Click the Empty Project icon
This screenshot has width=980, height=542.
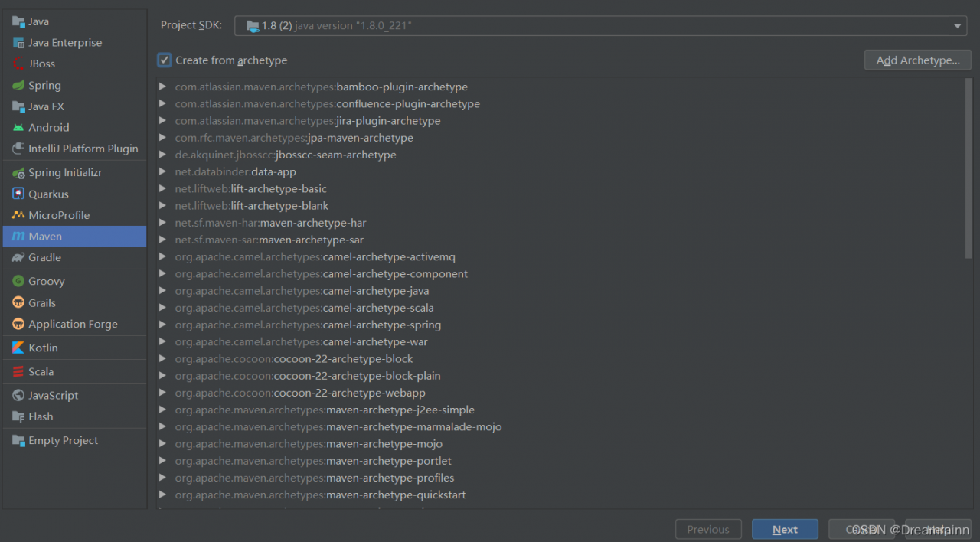click(x=18, y=441)
